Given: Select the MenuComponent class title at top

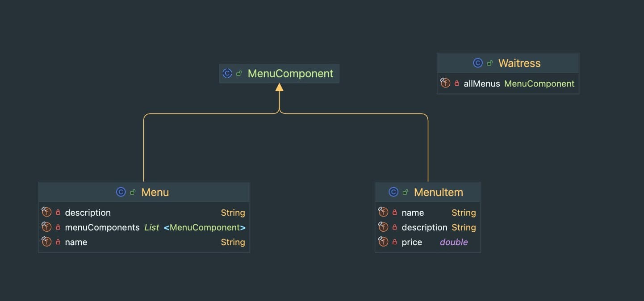Looking at the screenshot, I should tap(290, 73).
